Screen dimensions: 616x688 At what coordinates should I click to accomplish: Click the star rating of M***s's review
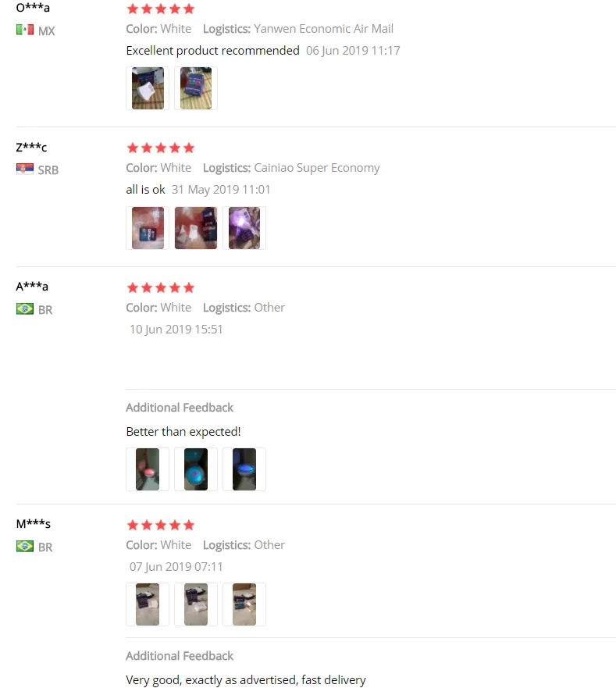(x=161, y=526)
